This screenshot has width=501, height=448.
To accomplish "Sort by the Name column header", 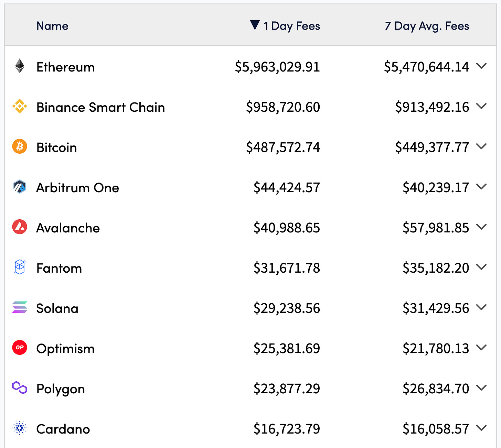I will tap(53, 26).
